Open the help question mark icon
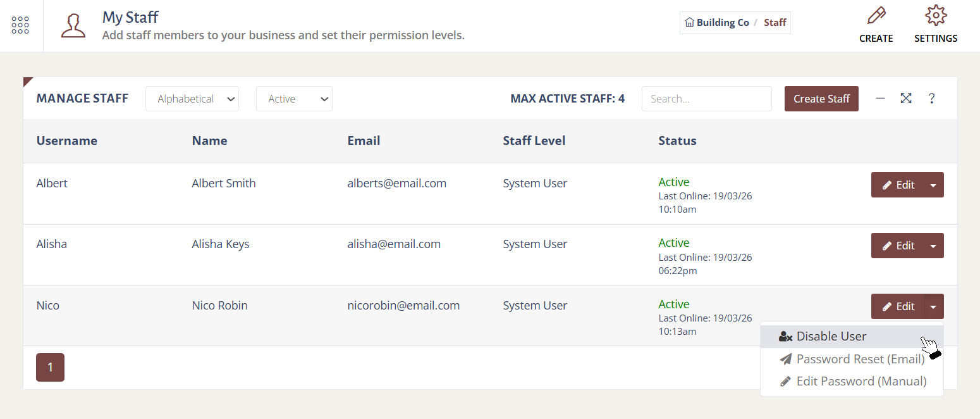 (931, 99)
